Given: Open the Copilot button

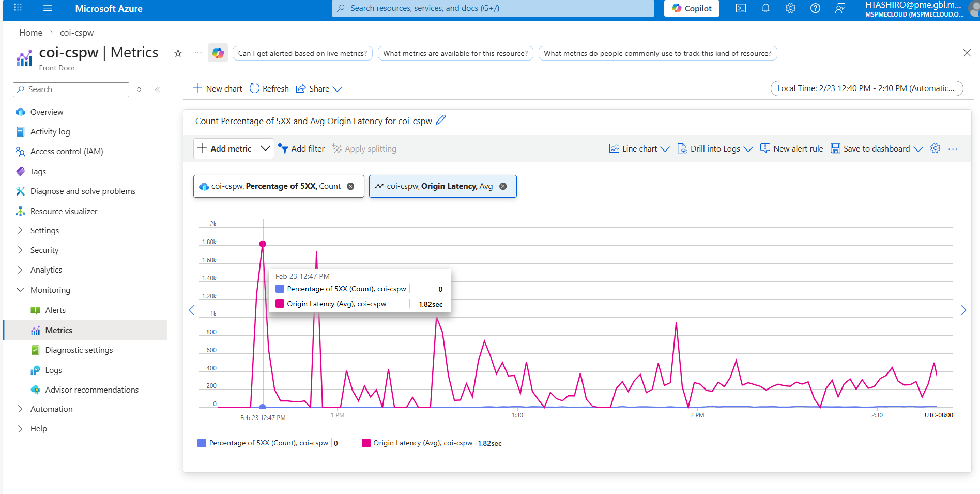Looking at the screenshot, I should (692, 8).
